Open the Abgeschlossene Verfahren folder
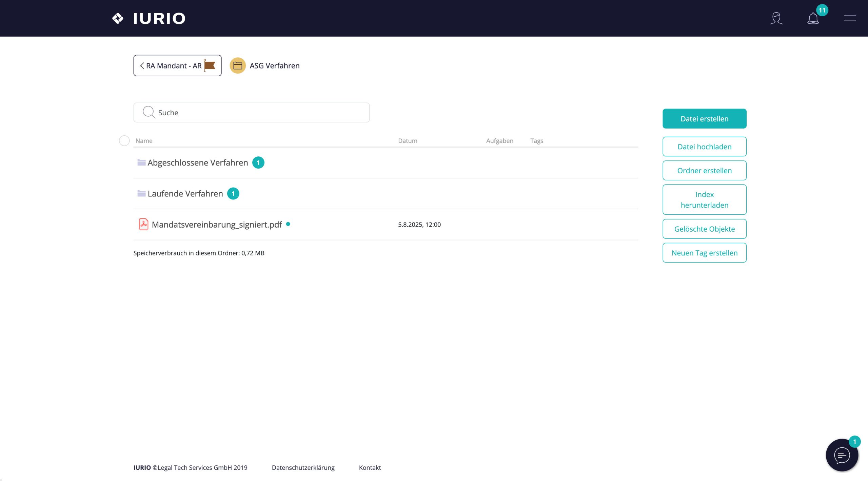 coord(198,163)
